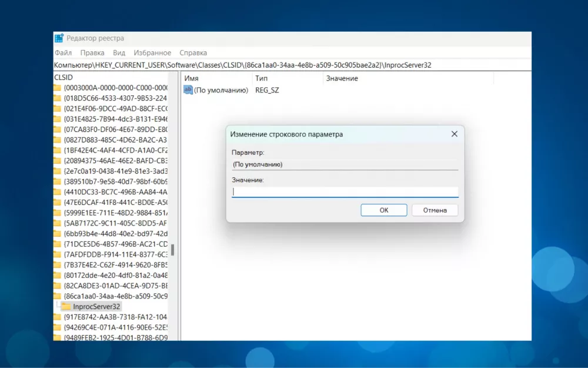Open the Правка menu
Image resolution: width=588 pixels, height=368 pixels.
click(x=92, y=53)
